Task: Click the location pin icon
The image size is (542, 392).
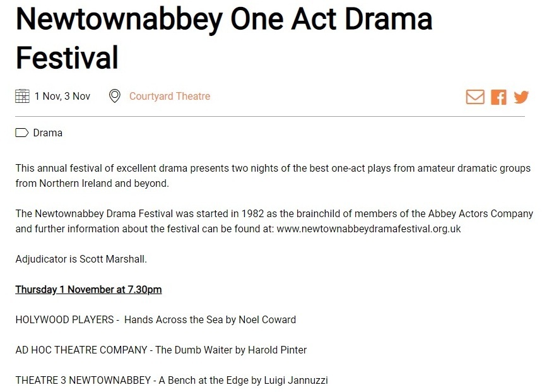Action: pos(115,96)
